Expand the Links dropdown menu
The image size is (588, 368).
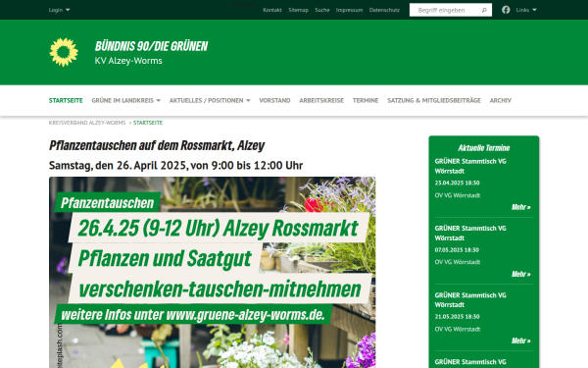coord(526,10)
